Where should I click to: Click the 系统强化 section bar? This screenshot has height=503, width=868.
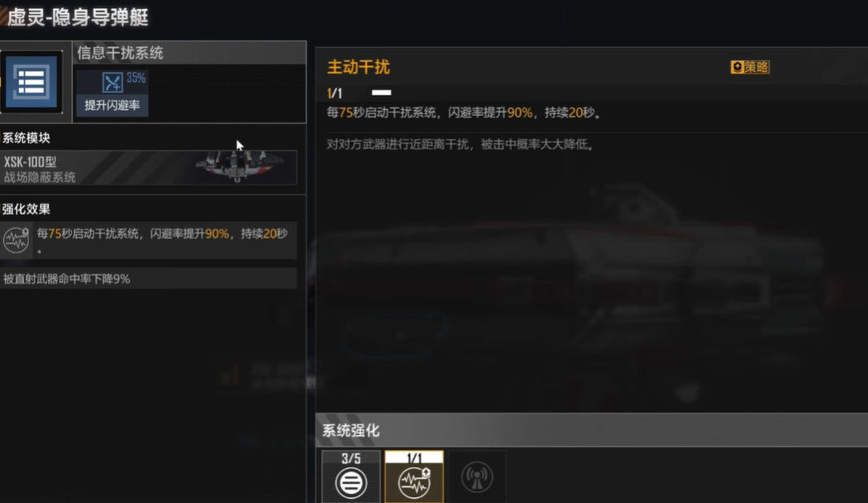click(x=592, y=430)
